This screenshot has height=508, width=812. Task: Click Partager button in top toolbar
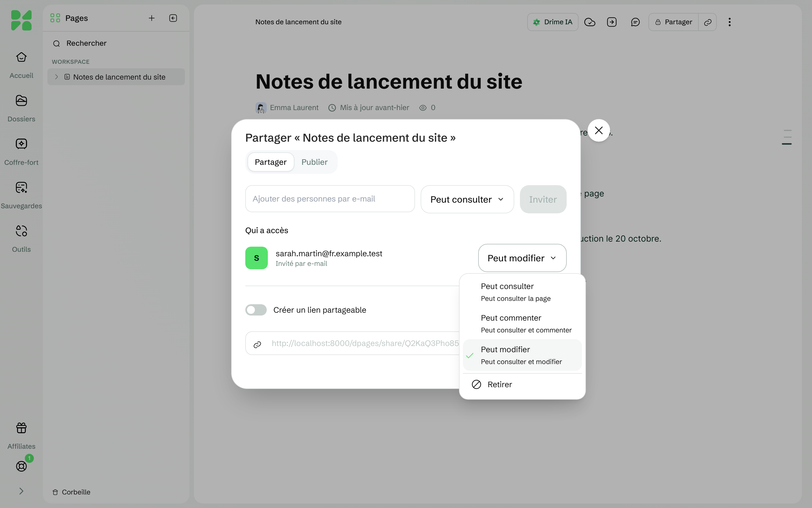click(x=673, y=22)
